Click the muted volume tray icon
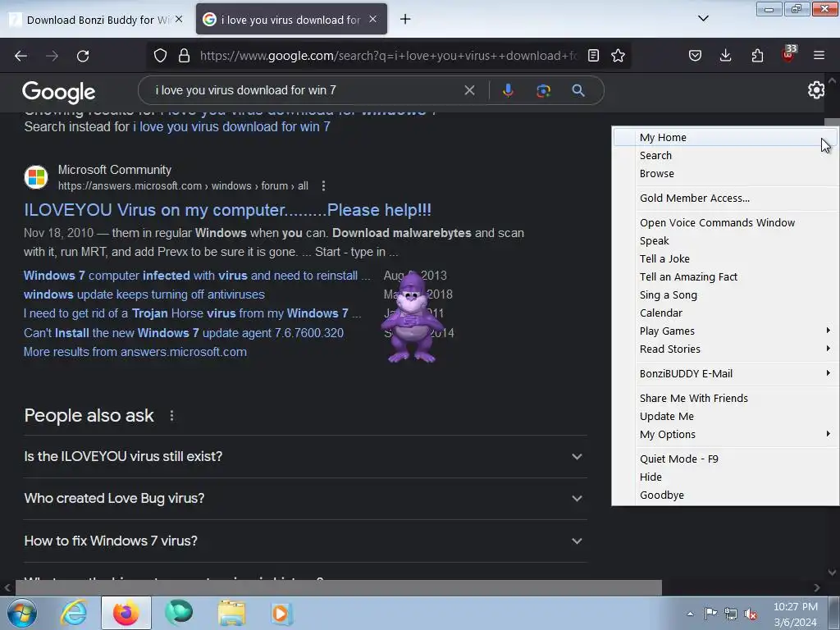Screen dimensions: 840x630 [751, 614]
